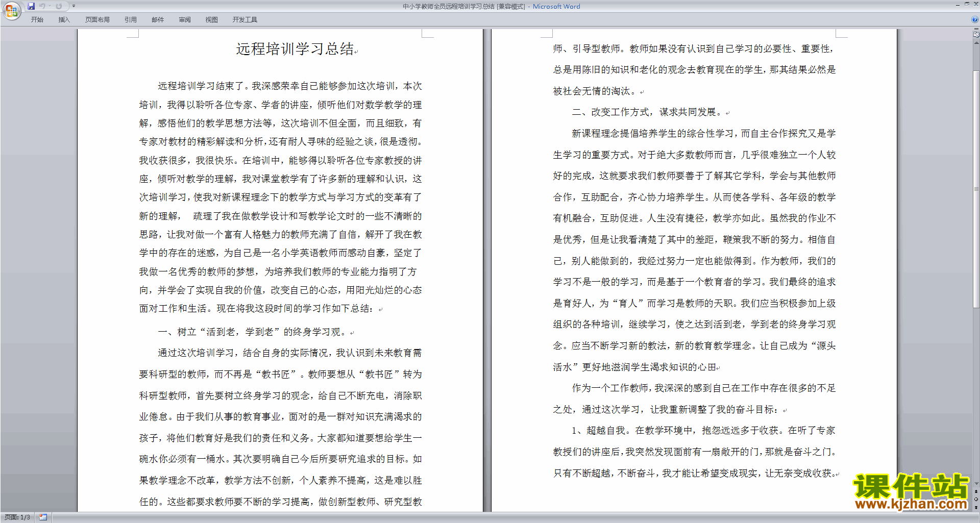Click the next page browse button

point(976,507)
